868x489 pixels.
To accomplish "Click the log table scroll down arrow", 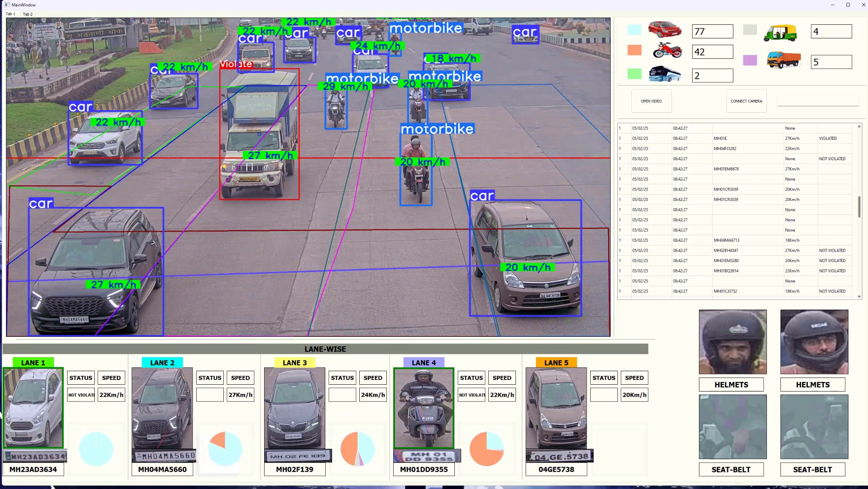I will click(x=859, y=296).
